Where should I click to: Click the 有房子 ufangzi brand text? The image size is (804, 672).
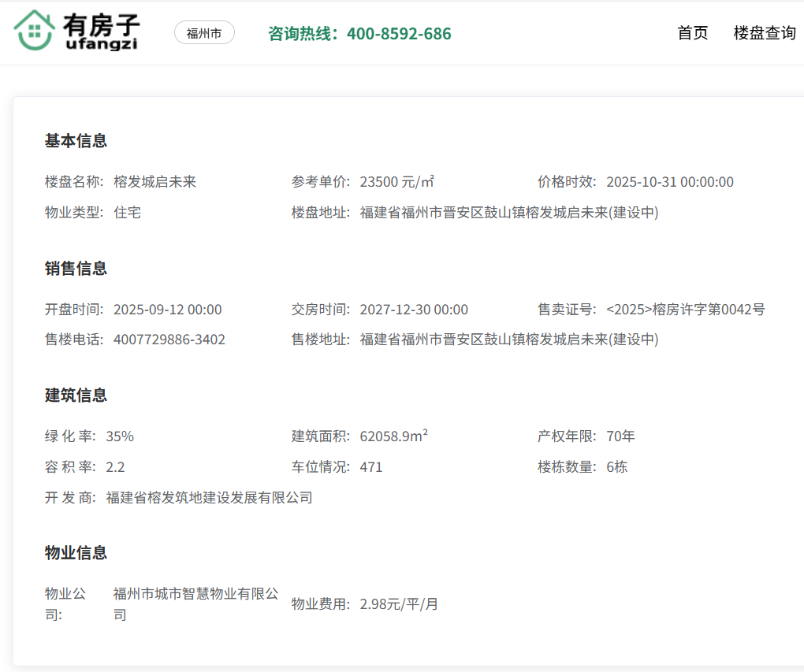tap(101, 32)
